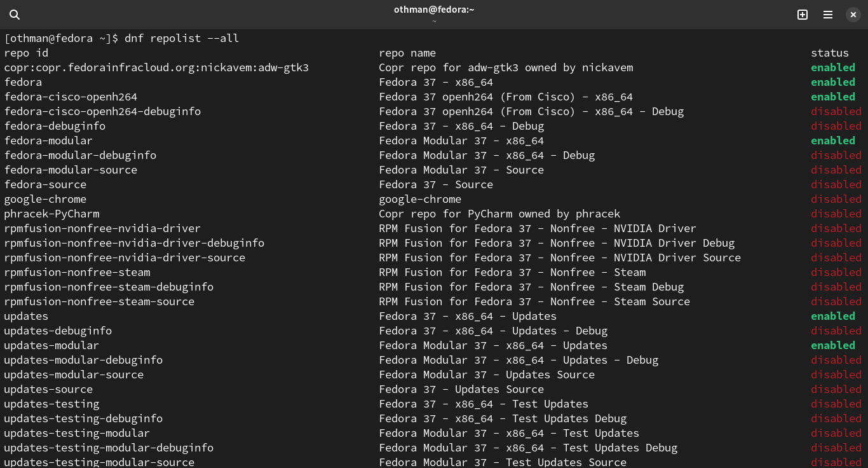Click the search icon in the header bar
This screenshot has width=868, height=468.
pyautogui.click(x=15, y=15)
